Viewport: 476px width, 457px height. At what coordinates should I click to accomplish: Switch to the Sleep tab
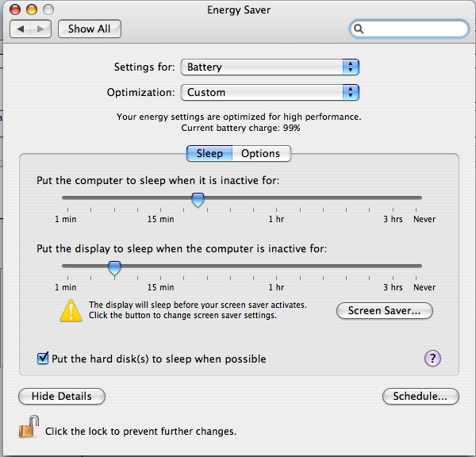pos(209,153)
